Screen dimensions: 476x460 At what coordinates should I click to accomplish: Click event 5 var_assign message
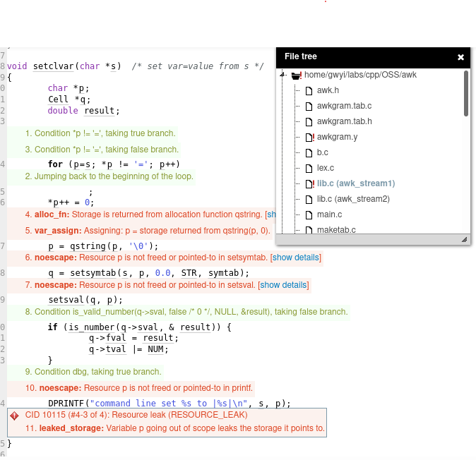point(148,231)
